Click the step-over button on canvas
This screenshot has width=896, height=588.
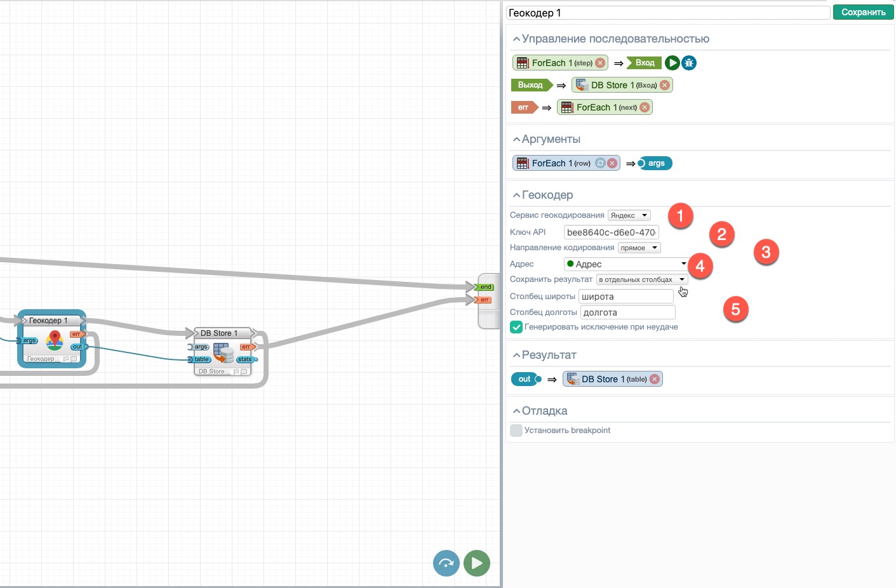tap(446, 563)
